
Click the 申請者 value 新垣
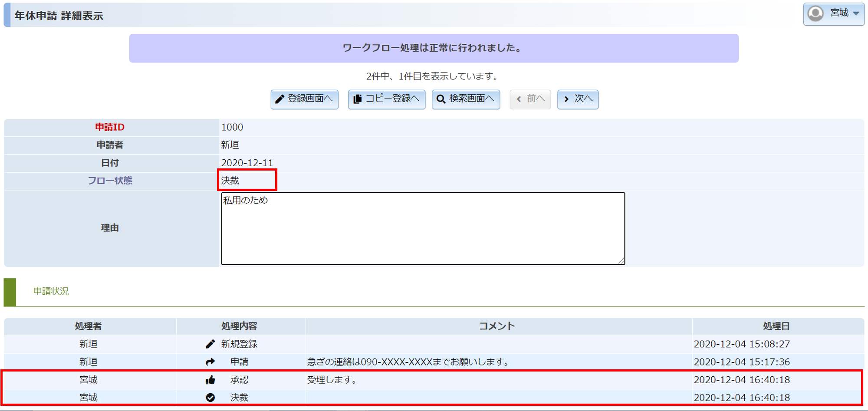[230, 145]
